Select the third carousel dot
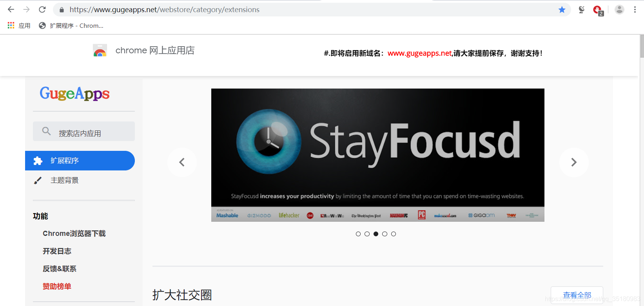This screenshot has width=644, height=306. click(376, 234)
